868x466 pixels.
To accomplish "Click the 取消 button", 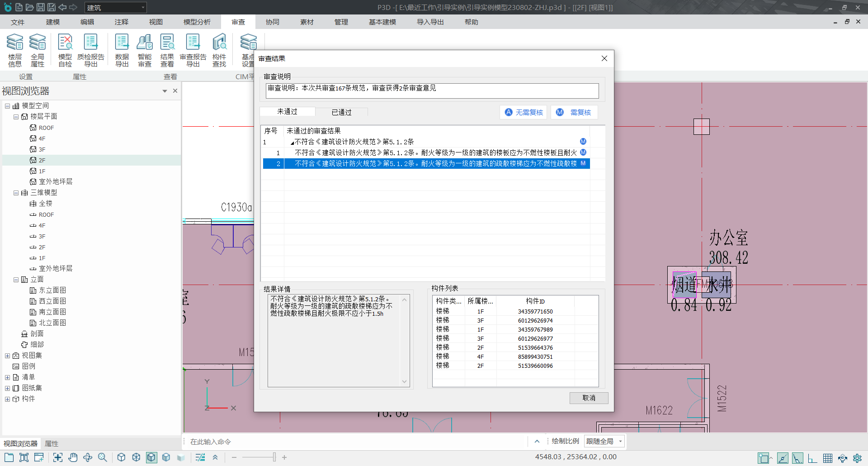I will (589, 398).
